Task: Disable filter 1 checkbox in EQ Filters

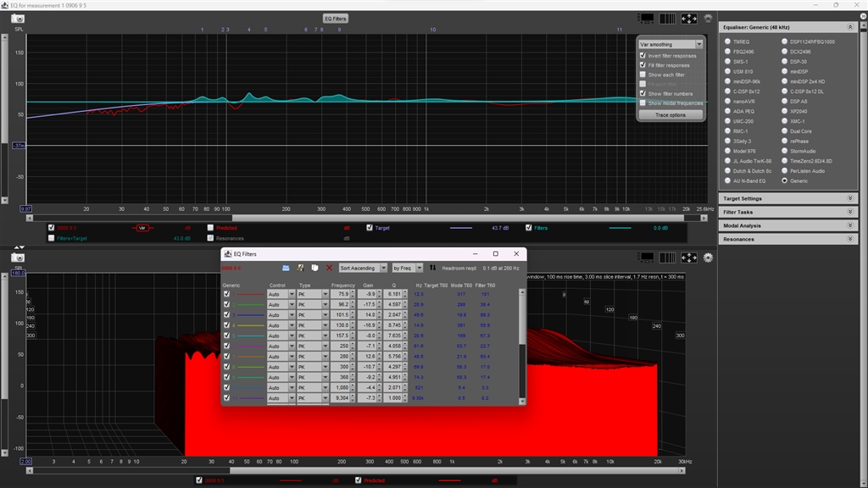Action: [x=226, y=294]
